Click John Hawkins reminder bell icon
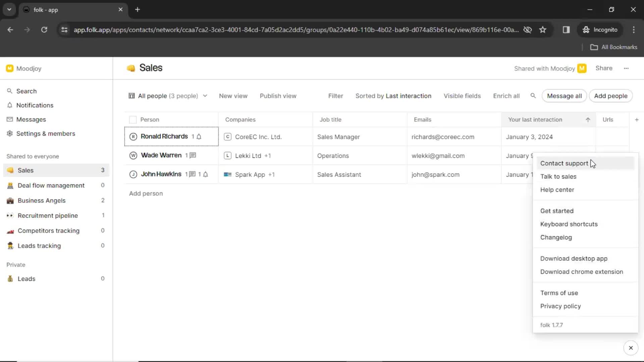 (206, 174)
